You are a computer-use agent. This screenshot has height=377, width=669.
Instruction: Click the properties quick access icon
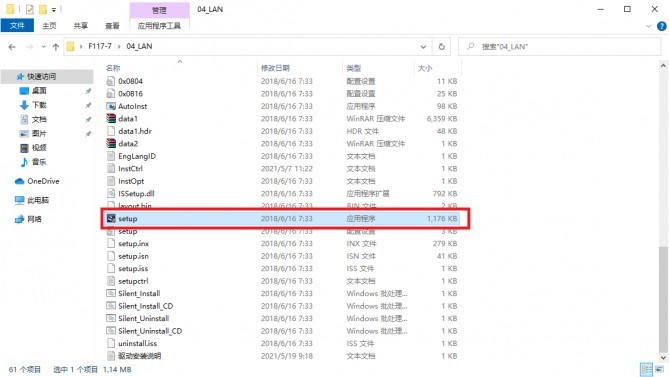point(29,9)
